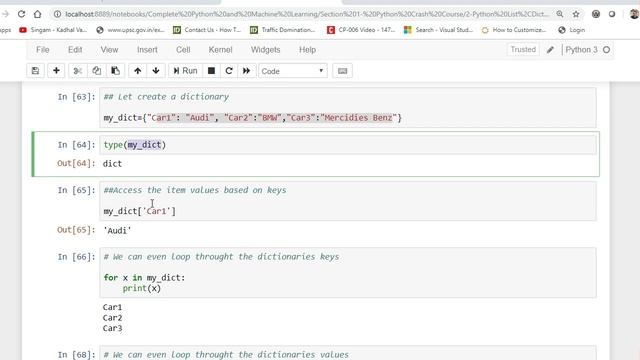Click the round extension icon beside profile
Viewport: 640px width, 360px height.
click(612, 14)
